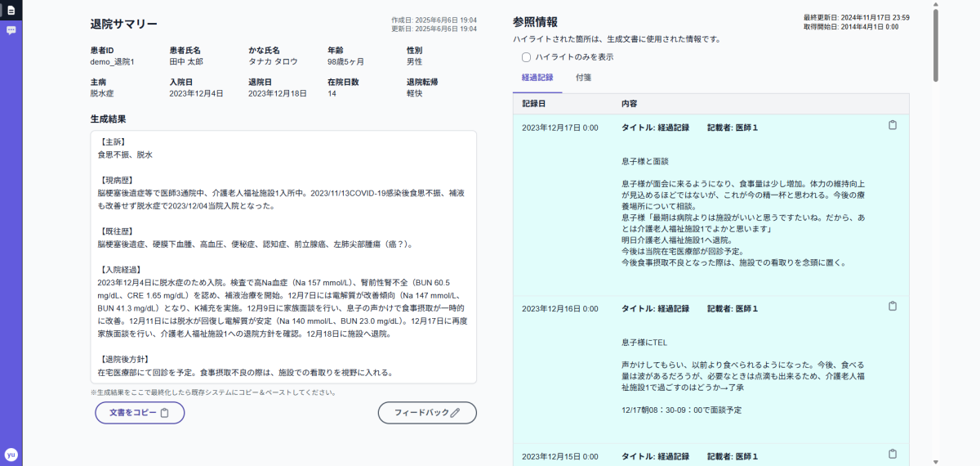Switch to the 付箋 tab
The width and height of the screenshot is (980, 466).
583,78
